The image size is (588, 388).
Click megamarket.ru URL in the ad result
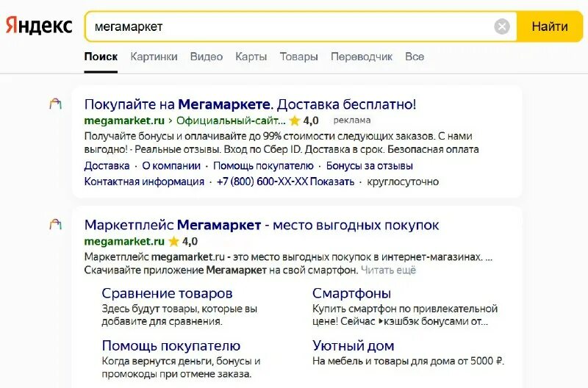124,121
